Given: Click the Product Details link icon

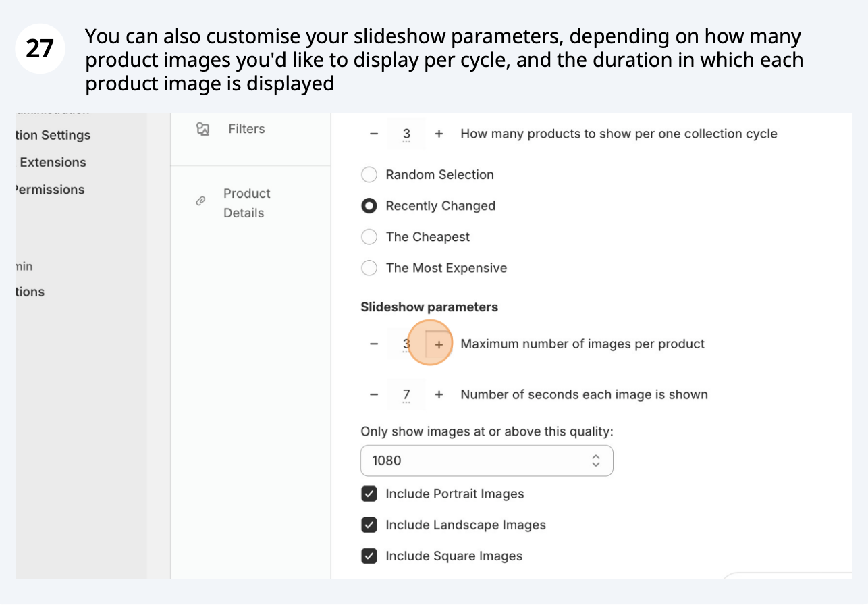Looking at the screenshot, I should (x=200, y=201).
